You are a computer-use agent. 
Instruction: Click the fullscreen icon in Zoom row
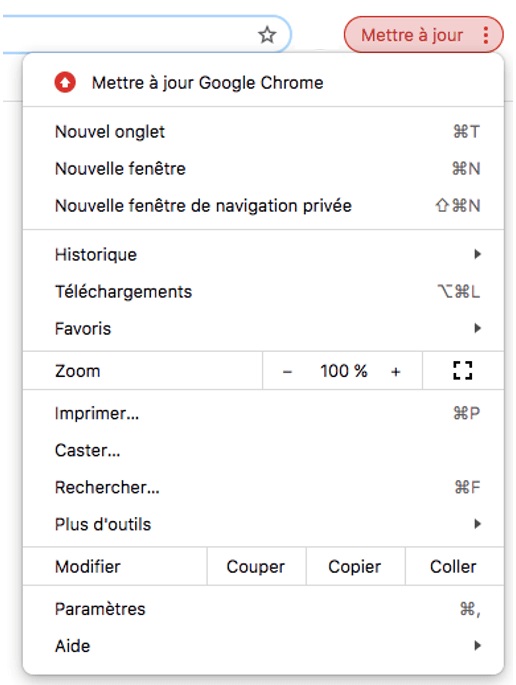point(463,370)
